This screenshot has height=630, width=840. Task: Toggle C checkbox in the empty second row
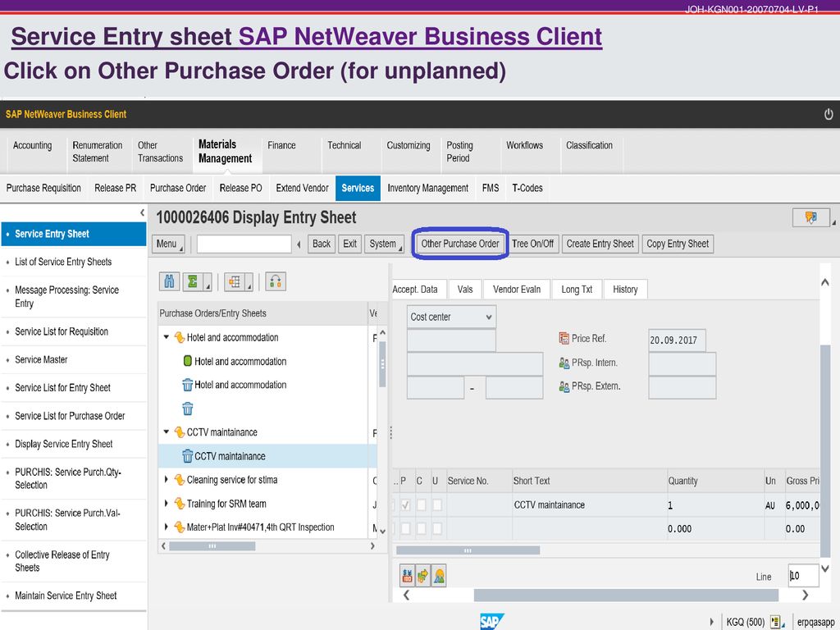[422, 528]
